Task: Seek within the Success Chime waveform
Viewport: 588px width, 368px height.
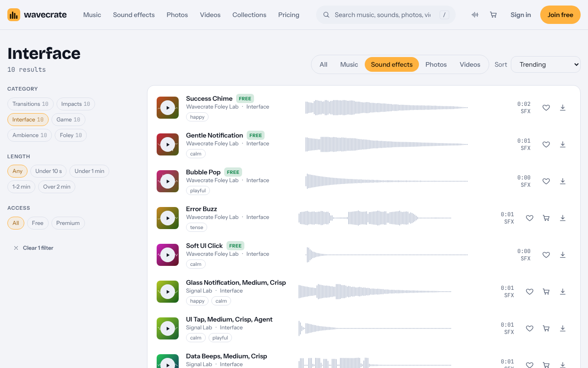Action: (386, 108)
